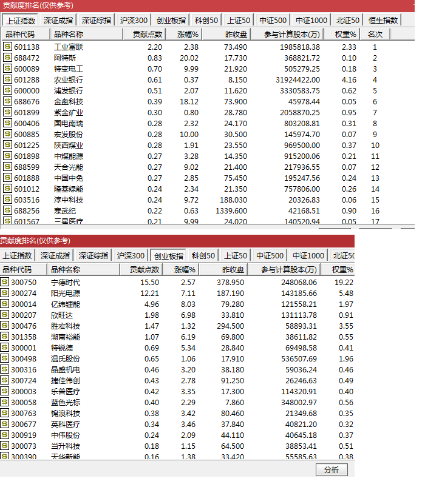Click the stock icon beside 603516 淳中科技
Image resolution: width=425 pixels, height=504 pixels.
[x=7, y=200]
